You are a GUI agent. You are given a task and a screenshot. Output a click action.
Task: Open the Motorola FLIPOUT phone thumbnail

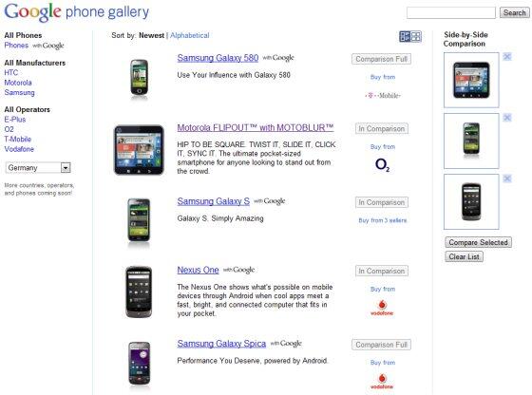139,150
